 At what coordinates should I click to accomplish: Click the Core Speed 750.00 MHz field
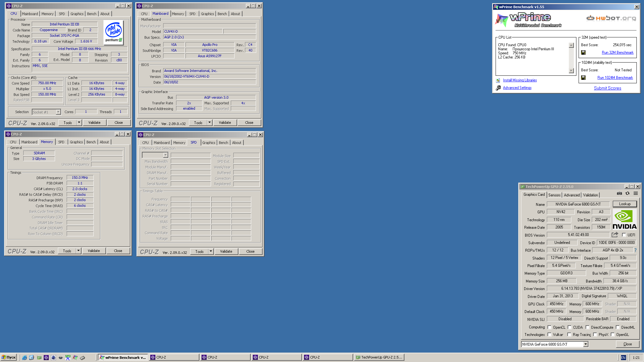pos(47,83)
